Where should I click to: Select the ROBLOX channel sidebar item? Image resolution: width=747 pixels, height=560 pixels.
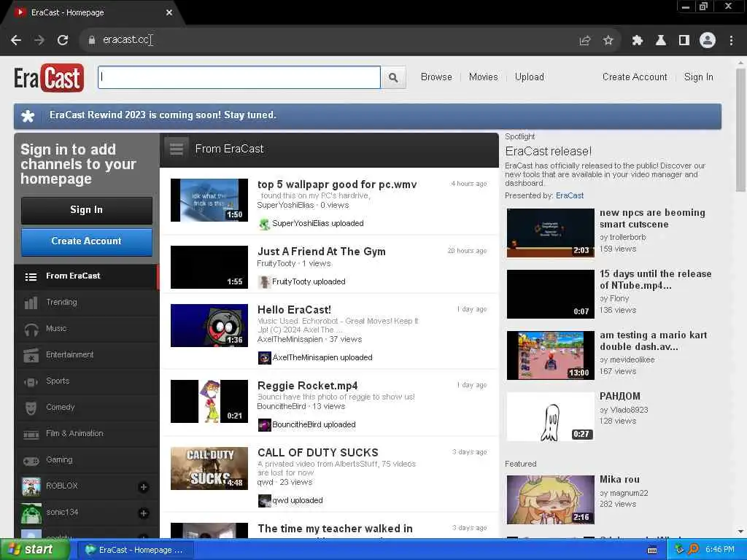pos(87,486)
